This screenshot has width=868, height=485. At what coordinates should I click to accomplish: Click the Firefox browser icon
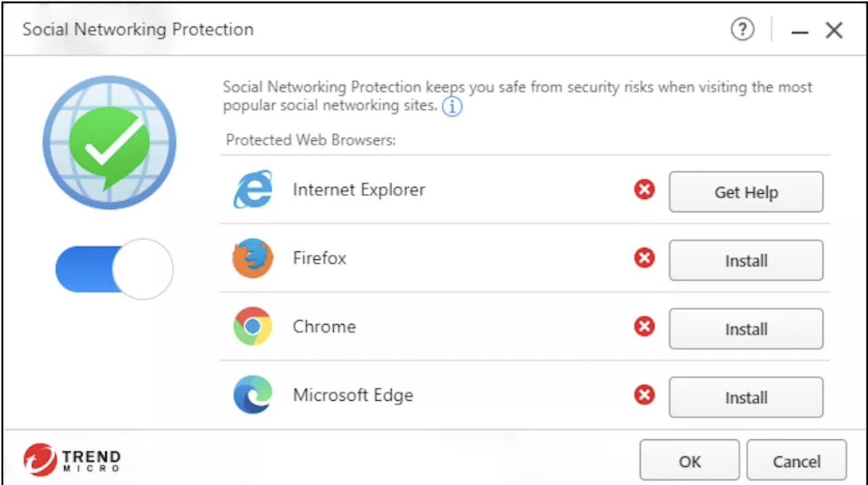253,258
